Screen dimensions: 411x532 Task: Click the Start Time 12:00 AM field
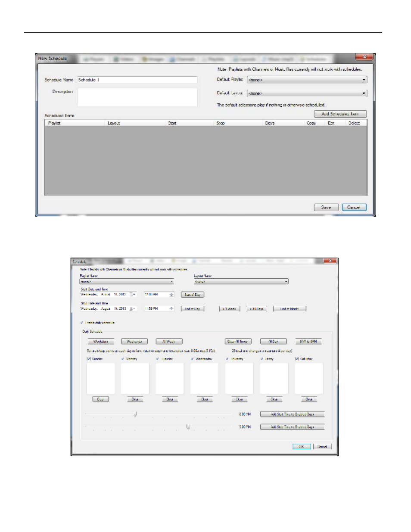click(159, 295)
